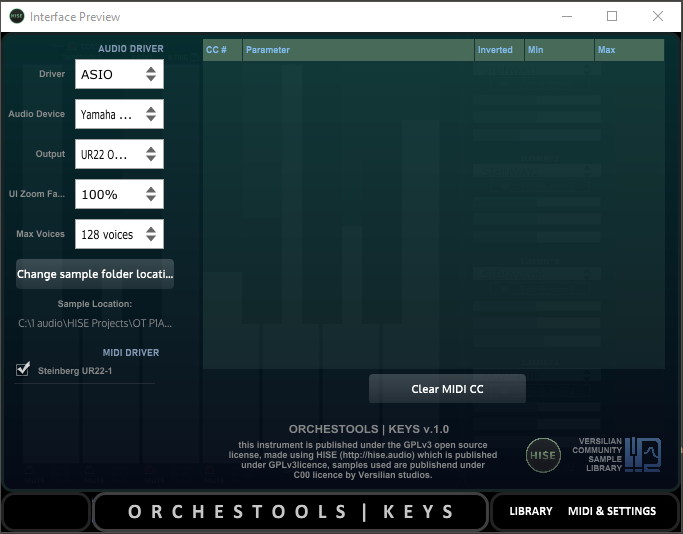The height and width of the screenshot is (534, 683).
Task: Click the sample location path text
Action: point(95,323)
